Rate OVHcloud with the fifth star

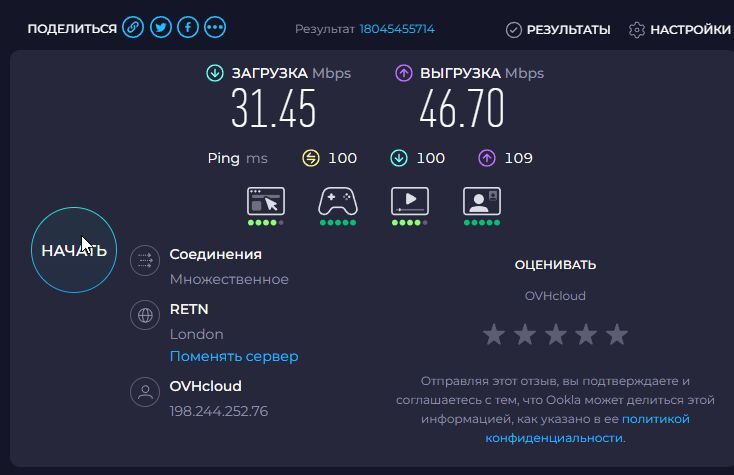617,334
